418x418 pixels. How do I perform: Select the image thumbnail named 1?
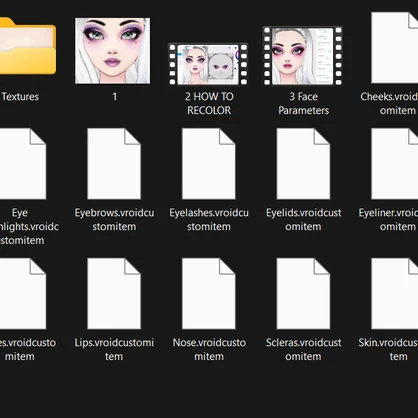click(x=113, y=51)
